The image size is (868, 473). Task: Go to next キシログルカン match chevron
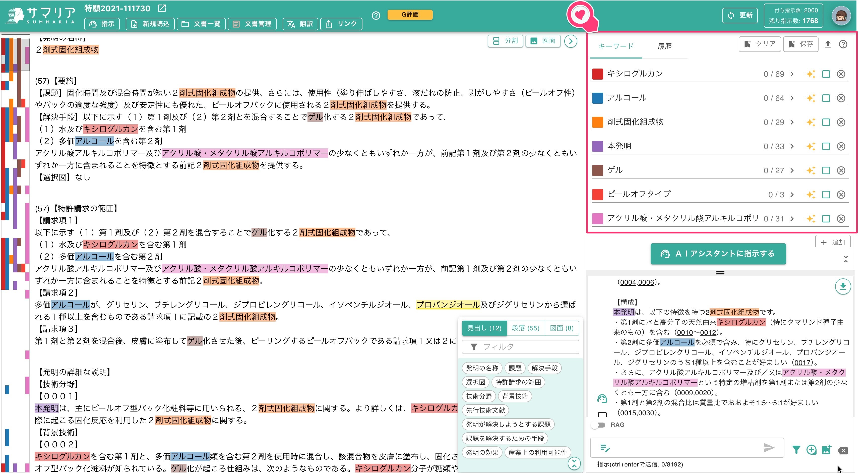pyautogui.click(x=792, y=74)
